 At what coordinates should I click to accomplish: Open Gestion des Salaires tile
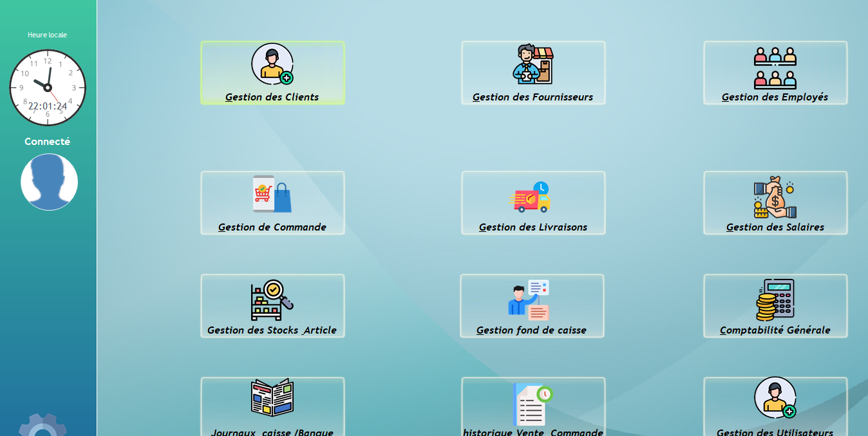(775, 203)
